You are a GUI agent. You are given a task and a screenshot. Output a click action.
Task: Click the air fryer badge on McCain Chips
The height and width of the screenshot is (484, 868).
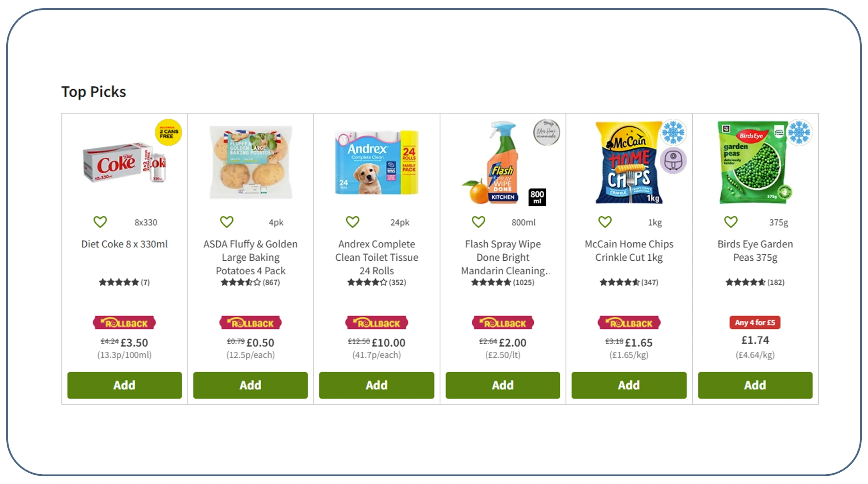point(673,160)
